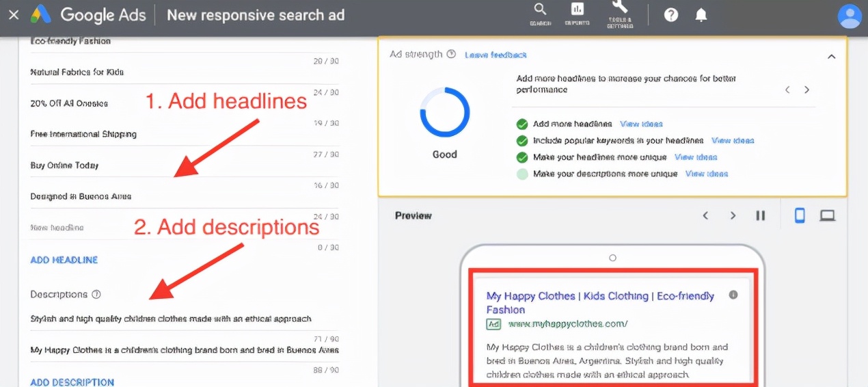This screenshot has height=387, width=868.
Task: Click the Good ad strength circular meter
Action: [444, 113]
